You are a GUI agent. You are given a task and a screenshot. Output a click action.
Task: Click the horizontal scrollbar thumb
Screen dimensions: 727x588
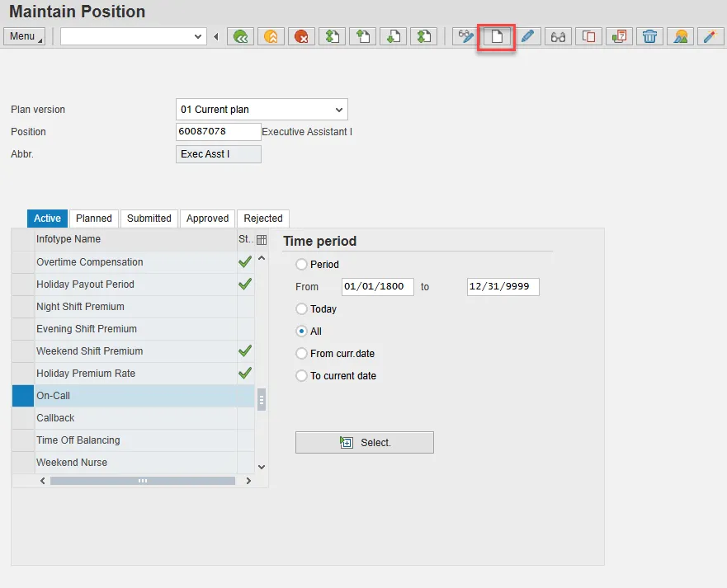(142, 481)
